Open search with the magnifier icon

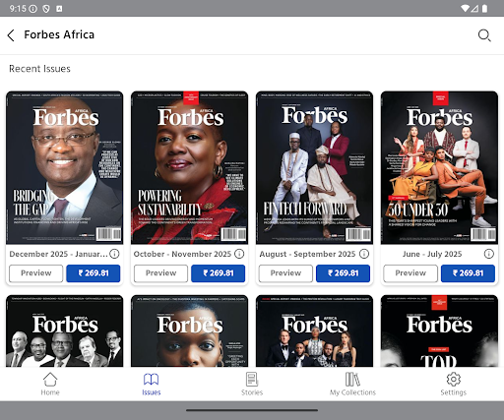[x=484, y=35]
